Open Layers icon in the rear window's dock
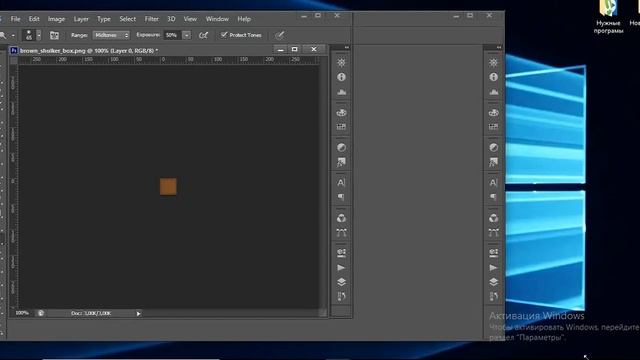 click(493, 282)
